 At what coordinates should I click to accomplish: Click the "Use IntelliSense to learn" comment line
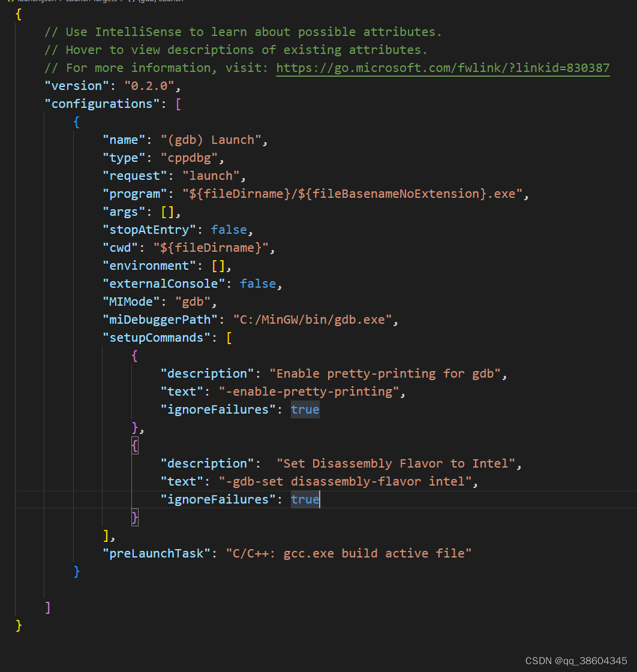[243, 32]
